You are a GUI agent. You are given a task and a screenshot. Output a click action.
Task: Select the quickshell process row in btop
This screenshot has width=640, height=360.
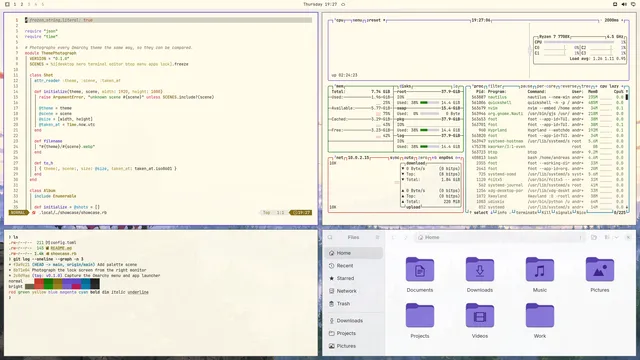(548, 103)
